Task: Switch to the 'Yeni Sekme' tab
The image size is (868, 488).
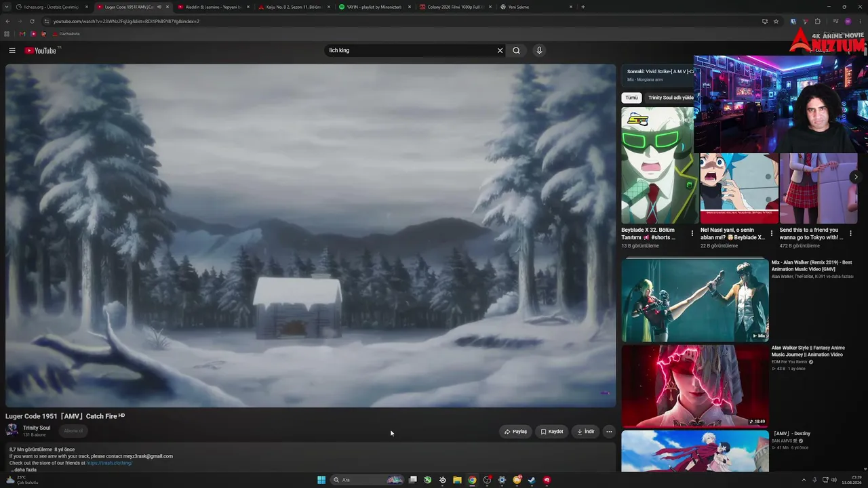Action: 536,7
